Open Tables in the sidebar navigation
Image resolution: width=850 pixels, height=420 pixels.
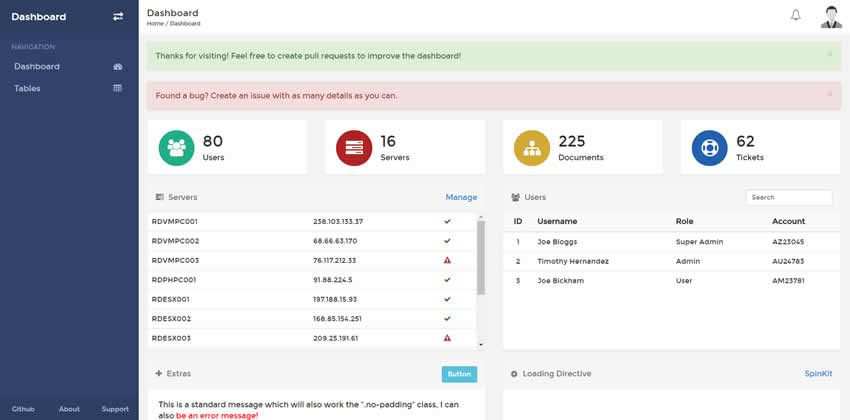27,88
